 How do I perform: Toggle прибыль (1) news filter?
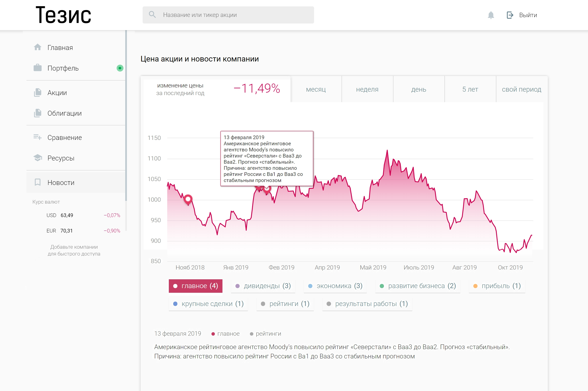[497, 286]
